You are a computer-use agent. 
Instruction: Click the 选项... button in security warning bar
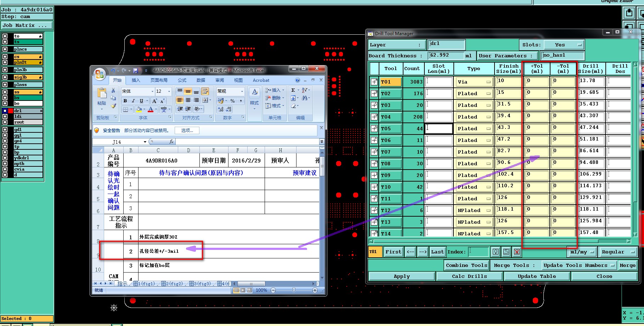(187, 131)
